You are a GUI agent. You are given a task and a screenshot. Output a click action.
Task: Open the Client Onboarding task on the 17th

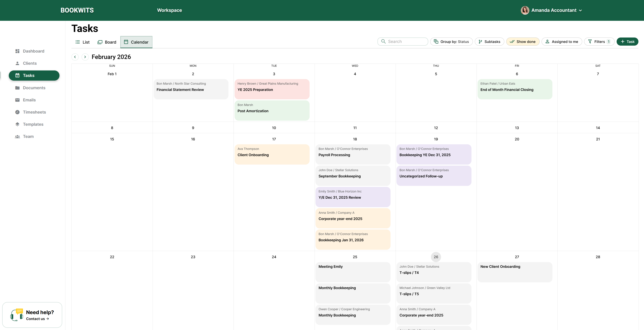(x=272, y=154)
